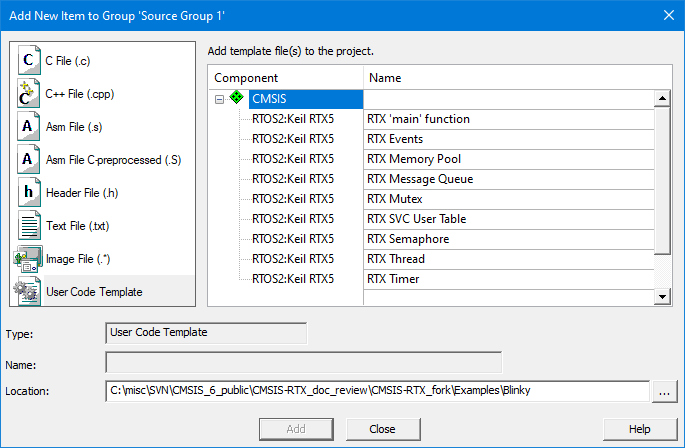Click the Name input field
The height and width of the screenshot is (448, 685).
tap(304, 362)
